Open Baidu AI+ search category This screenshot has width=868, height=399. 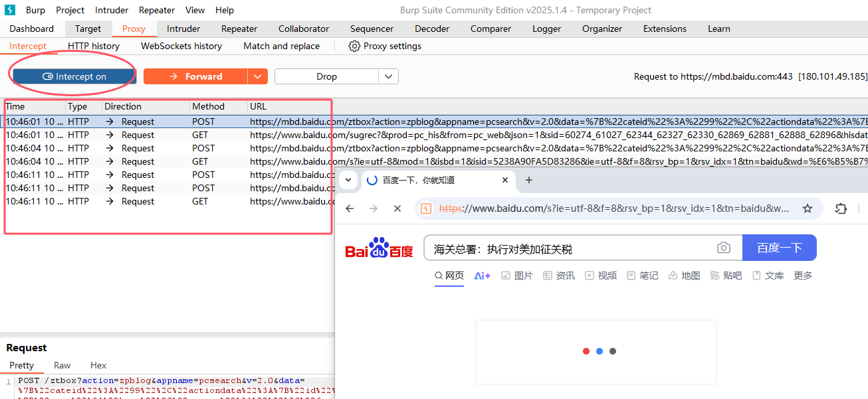(x=483, y=276)
